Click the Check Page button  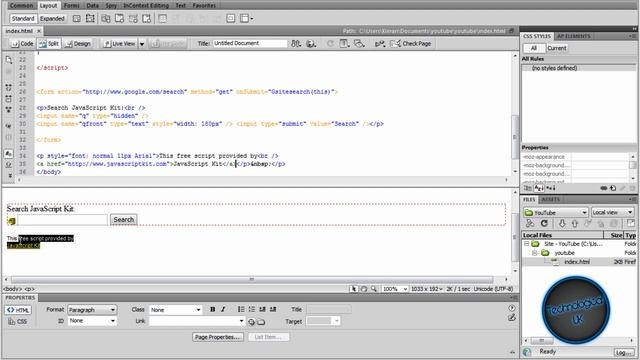[411, 43]
